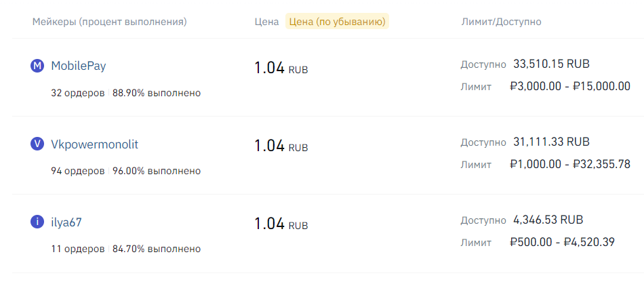
Task: Open the Vkpowermonolit maker profile
Action: (x=94, y=144)
